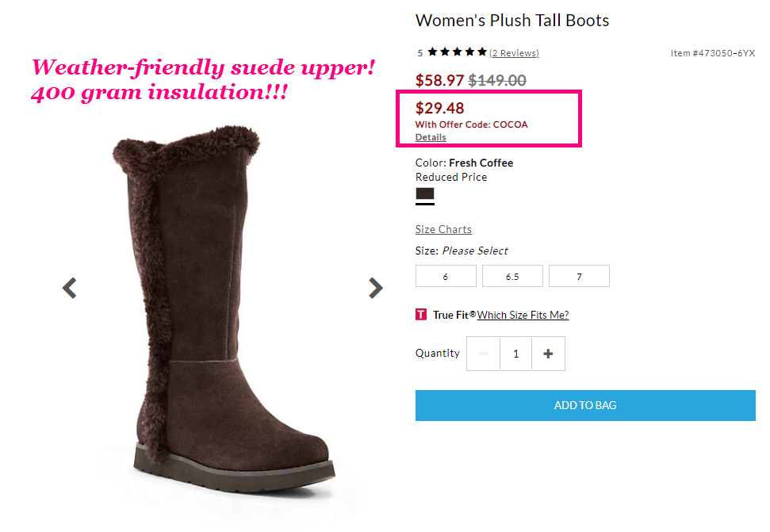Click the $29.48 offer price
The width and height of the screenshot is (770, 532).
tap(439, 108)
